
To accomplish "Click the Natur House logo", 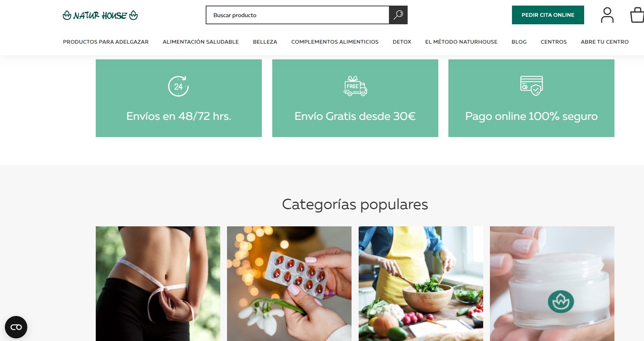I will pyautogui.click(x=100, y=15).
